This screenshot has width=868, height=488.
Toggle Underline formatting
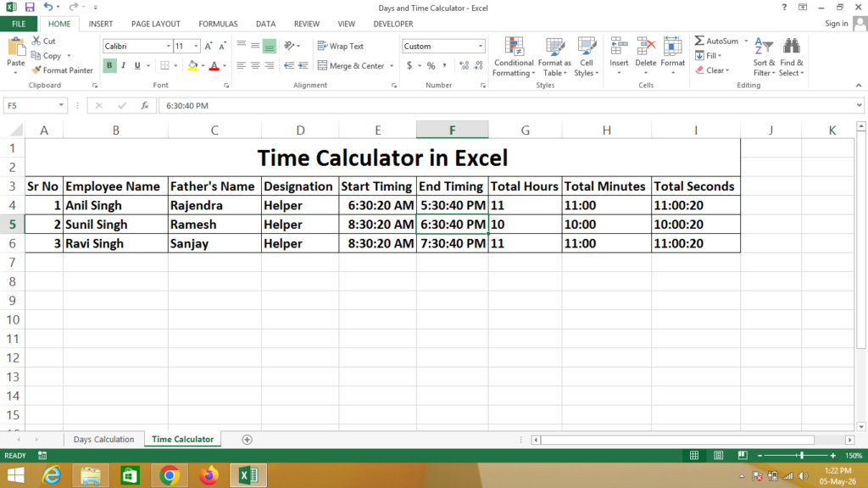tap(137, 66)
